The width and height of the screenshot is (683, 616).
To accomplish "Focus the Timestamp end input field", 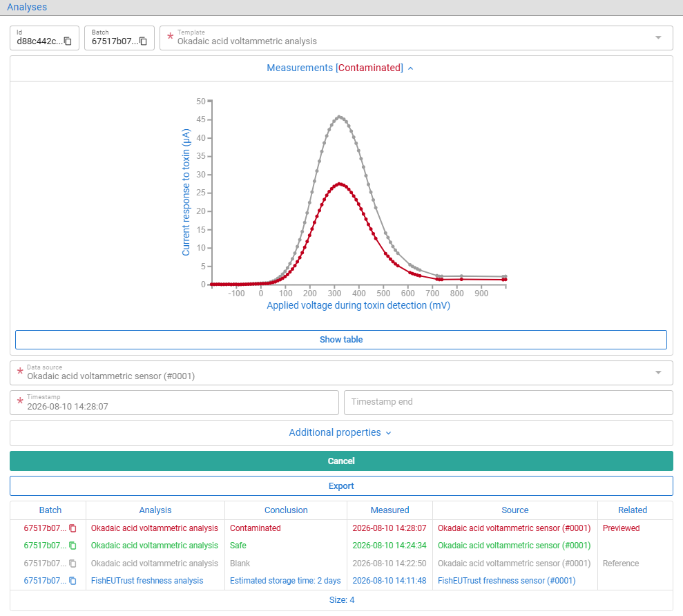I will coord(508,402).
